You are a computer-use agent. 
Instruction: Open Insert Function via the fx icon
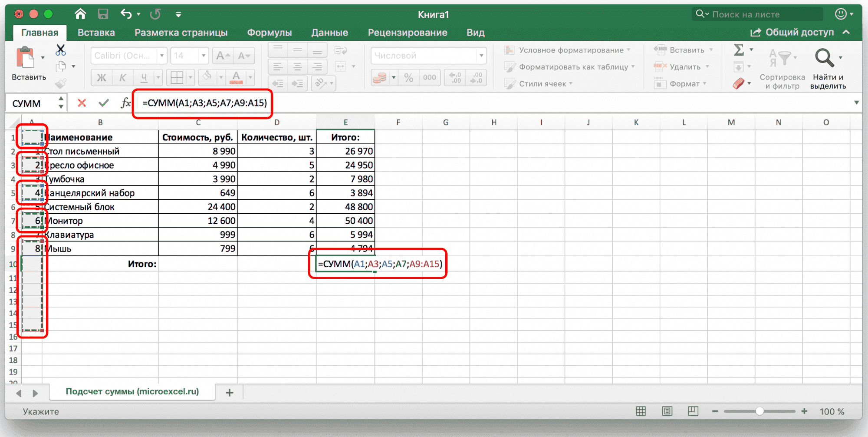tap(125, 103)
